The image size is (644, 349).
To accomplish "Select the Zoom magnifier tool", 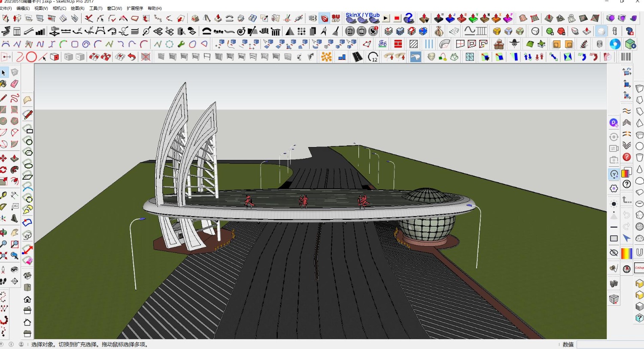I will coord(3,244).
